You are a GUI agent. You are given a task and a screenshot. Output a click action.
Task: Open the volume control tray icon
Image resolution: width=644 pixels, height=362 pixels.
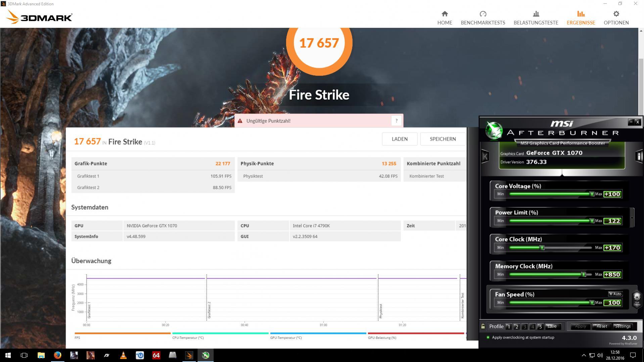[x=600, y=355]
